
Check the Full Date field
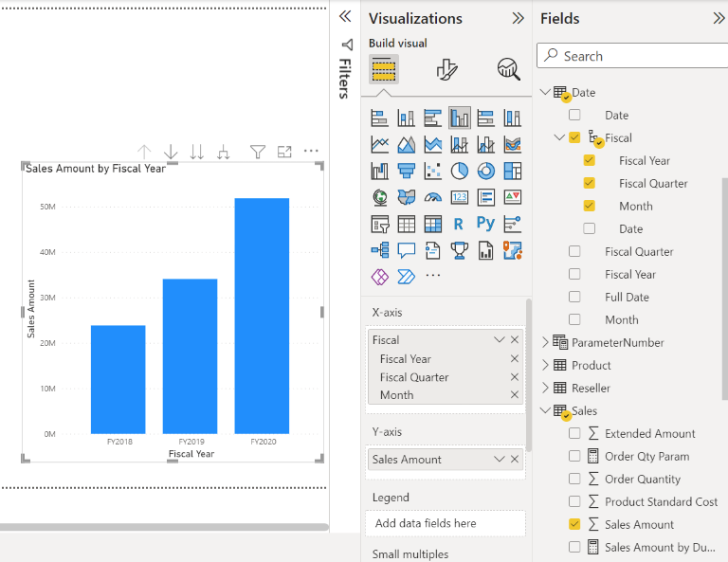[574, 297]
